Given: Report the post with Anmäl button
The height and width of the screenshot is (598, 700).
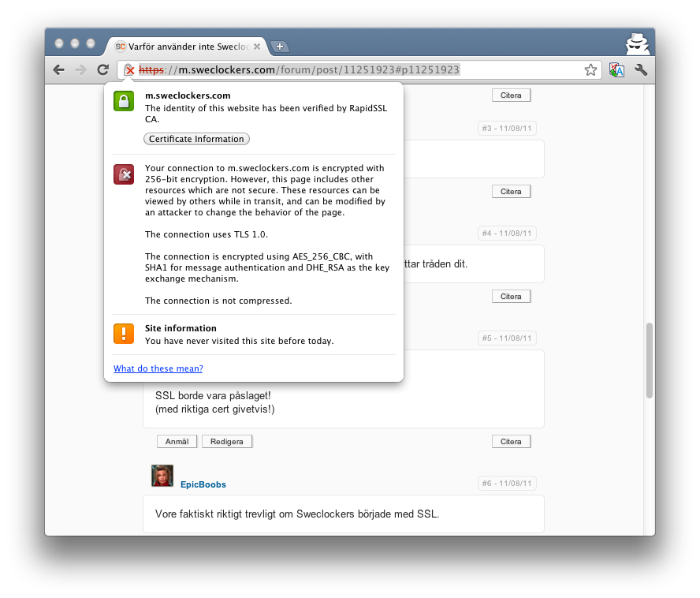Looking at the screenshot, I should (x=177, y=442).
